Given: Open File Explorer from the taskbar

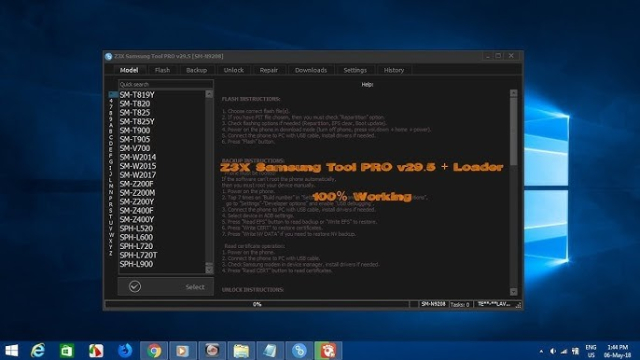Looking at the screenshot, I should click(x=241, y=350).
